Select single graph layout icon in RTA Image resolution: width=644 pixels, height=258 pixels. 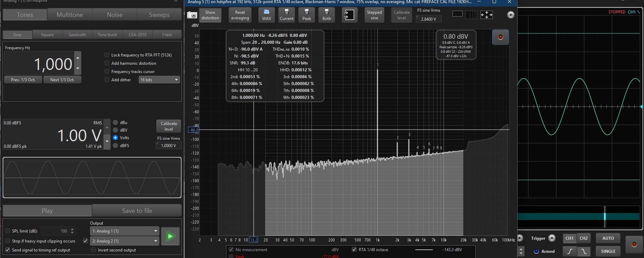pos(457,14)
